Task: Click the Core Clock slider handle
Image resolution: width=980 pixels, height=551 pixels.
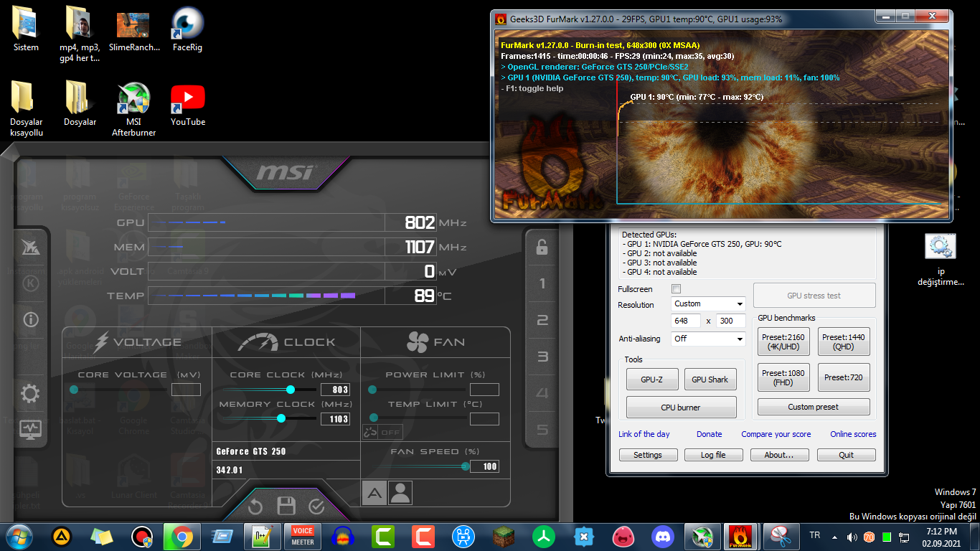Action: 291,390
